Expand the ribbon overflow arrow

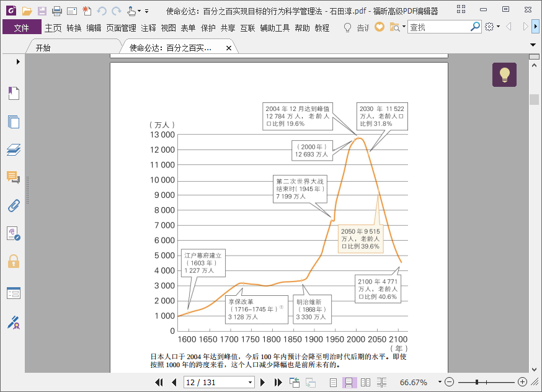535,27
